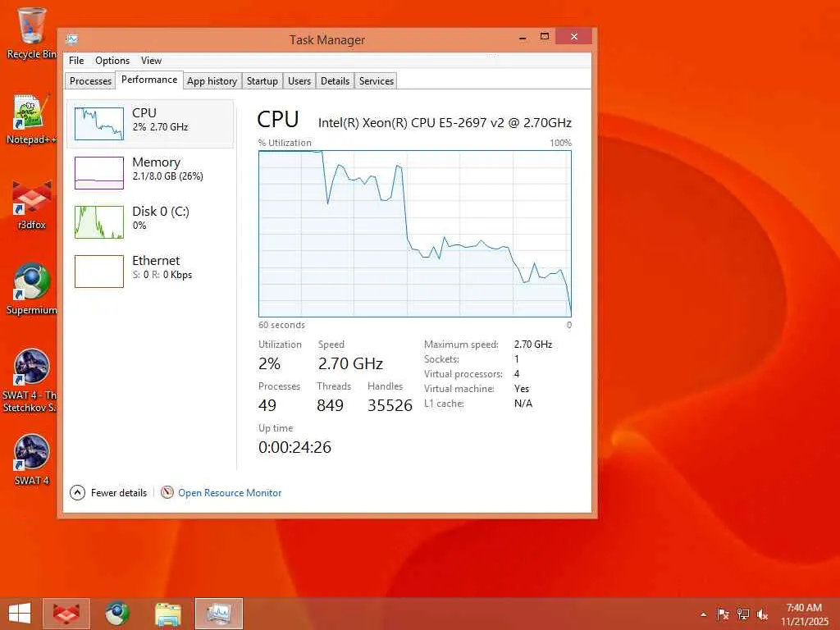Click the L1 cache N/A value
Screen dimensions: 840x630
pyautogui.click(x=523, y=404)
